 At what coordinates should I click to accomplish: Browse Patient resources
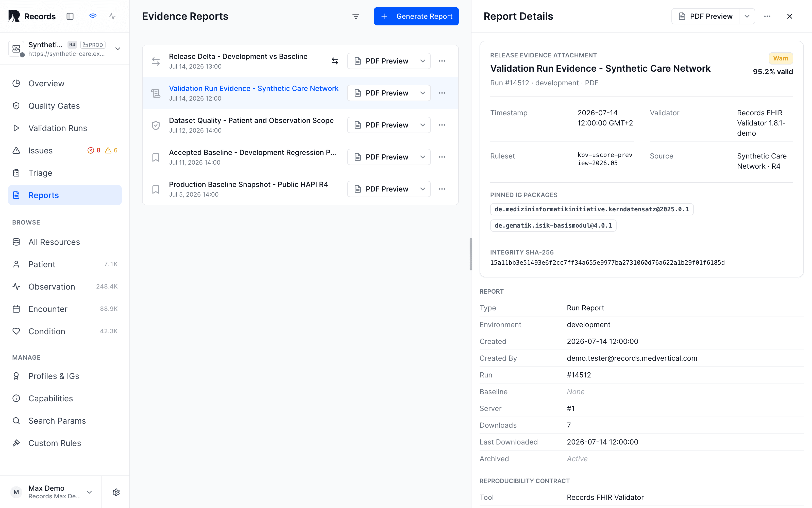click(65, 264)
